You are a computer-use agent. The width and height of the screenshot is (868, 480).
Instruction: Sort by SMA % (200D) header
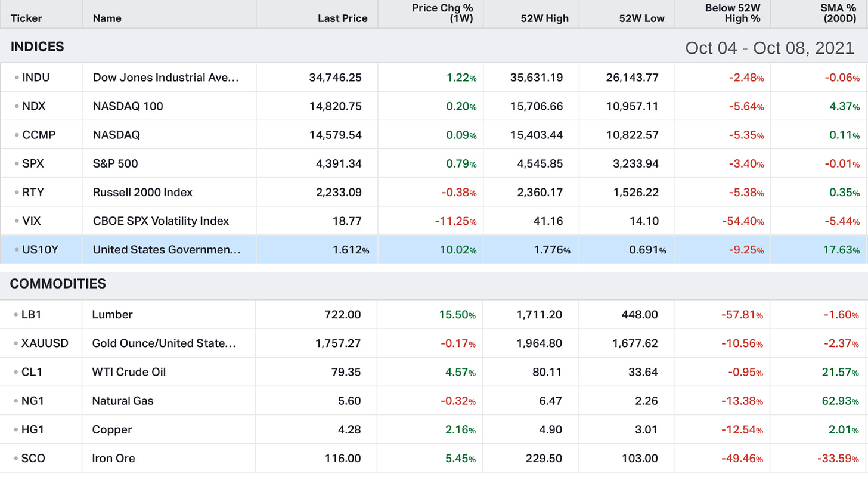pyautogui.click(x=839, y=13)
